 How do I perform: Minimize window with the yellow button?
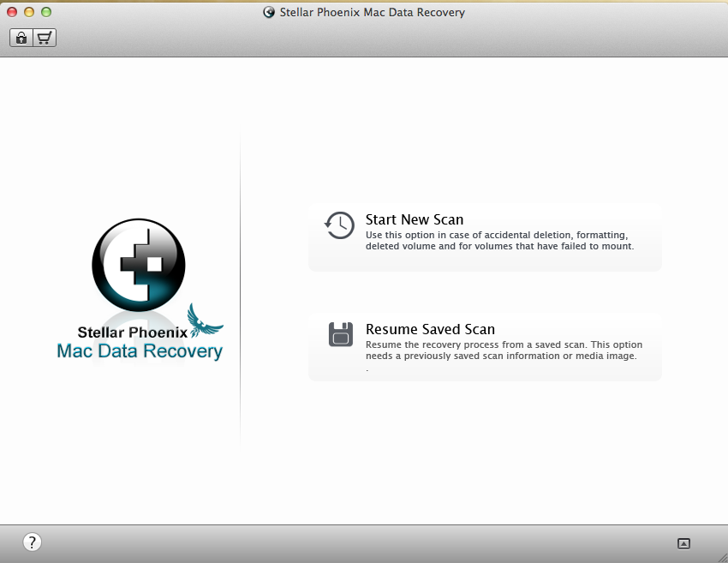coord(29,12)
